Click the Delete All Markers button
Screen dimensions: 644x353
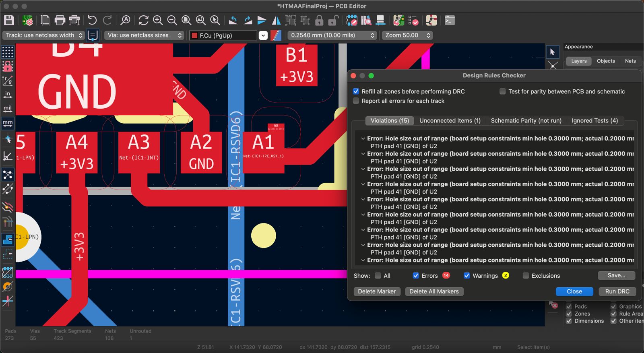click(434, 291)
